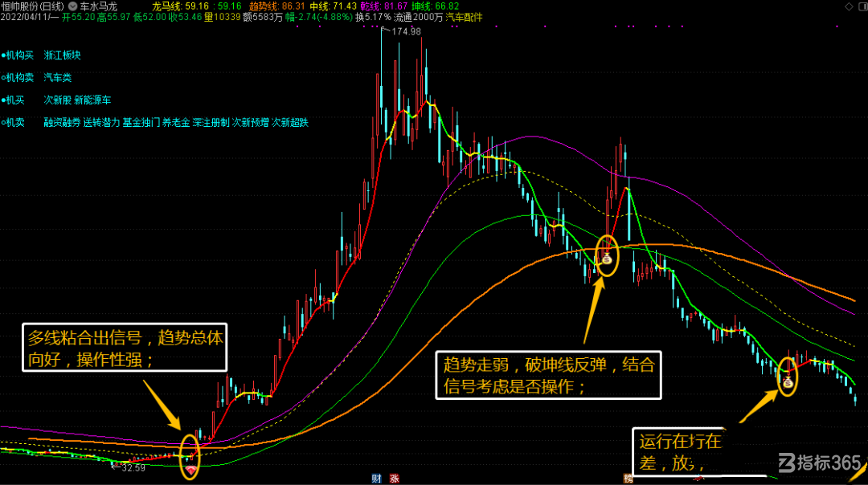The image size is (868, 485).
Task: Click the diamond icon at top-right corner
Action: (x=849, y=6)
